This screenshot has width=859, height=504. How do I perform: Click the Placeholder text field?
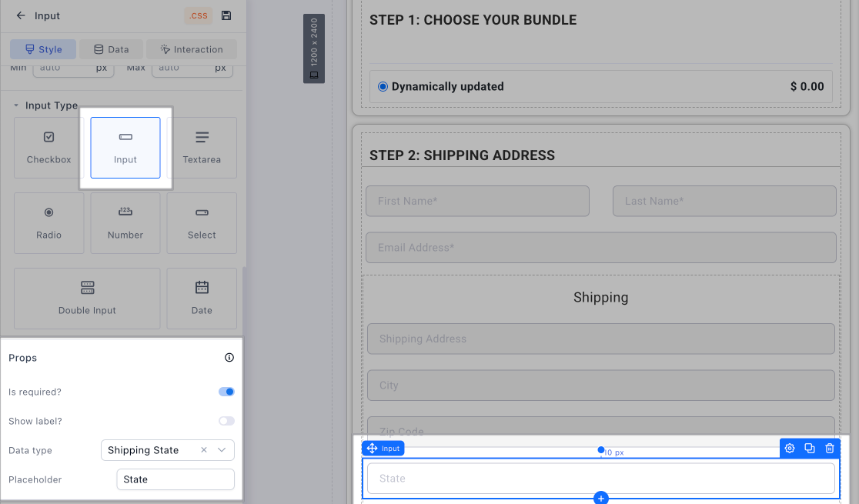[175, 479]
